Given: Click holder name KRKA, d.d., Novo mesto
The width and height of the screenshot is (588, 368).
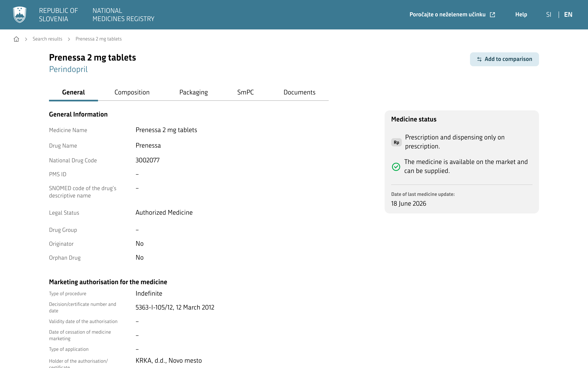Looking at the screenshot, I should click(169, 360).
